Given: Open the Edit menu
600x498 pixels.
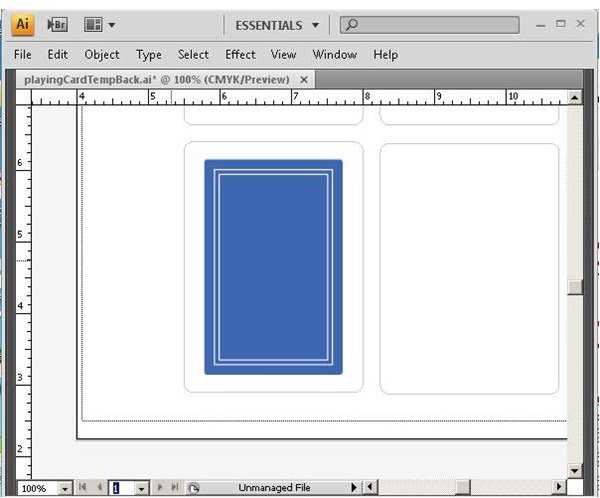Looking at the screenshot, I should tap(57, 55).
